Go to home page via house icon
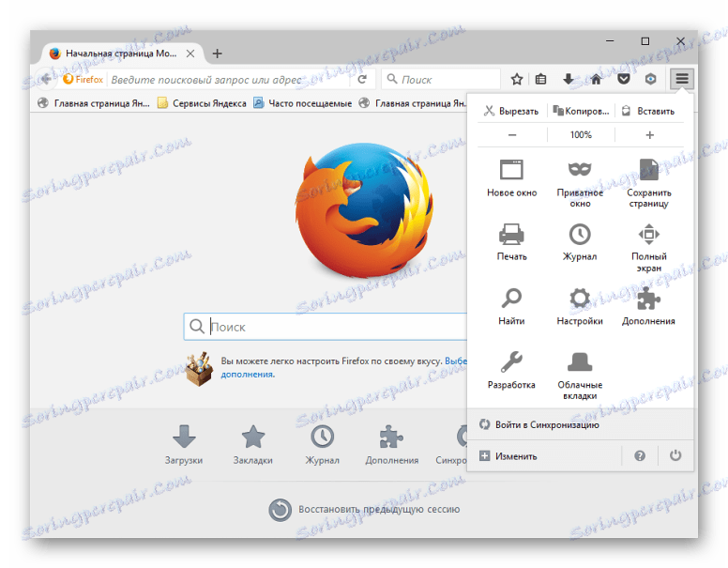Screen dimensions: 728x568 click(x=596, y=80)
